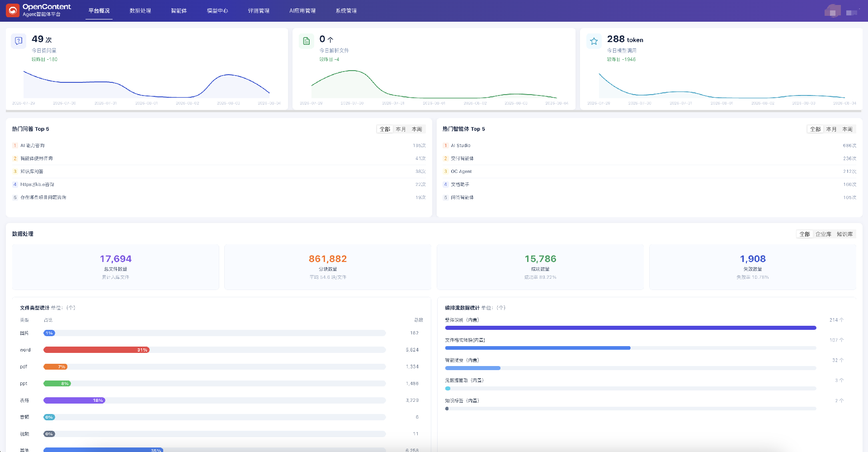This screenshot has width=868, height=452.
Task: Click the document icon beside 今日解析文件
Action: pyautogui.click(x=306, y=41)
